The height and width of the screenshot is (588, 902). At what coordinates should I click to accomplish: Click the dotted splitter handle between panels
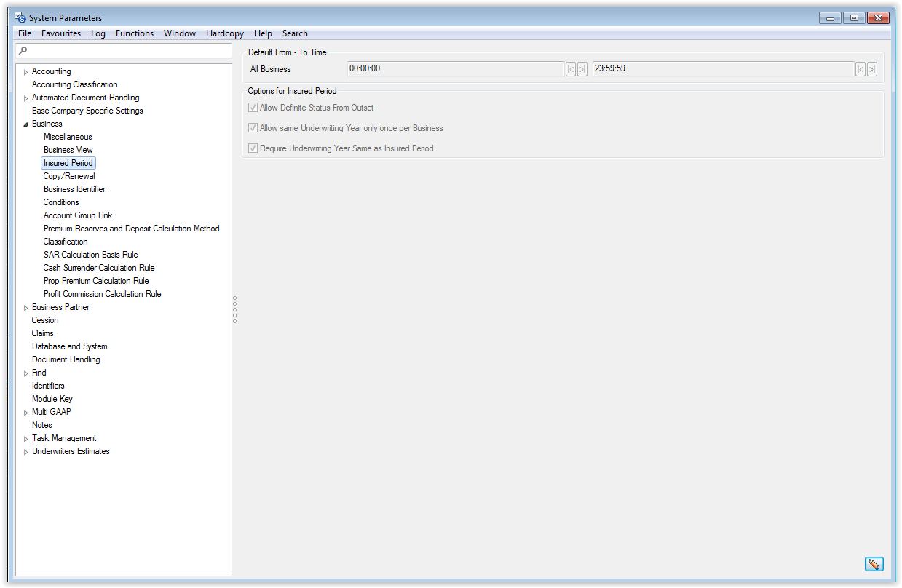point(234,309)
